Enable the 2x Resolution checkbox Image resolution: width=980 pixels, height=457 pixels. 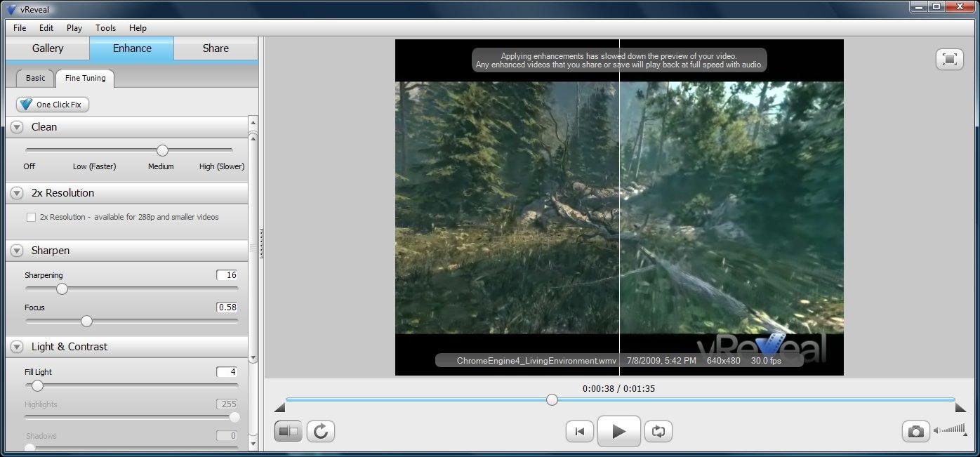click(x=31, y=218)
